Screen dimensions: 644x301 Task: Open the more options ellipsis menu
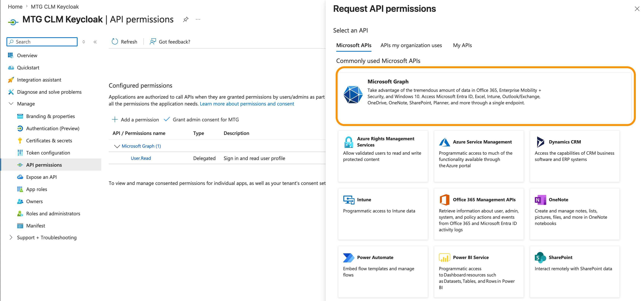(198, 19)
